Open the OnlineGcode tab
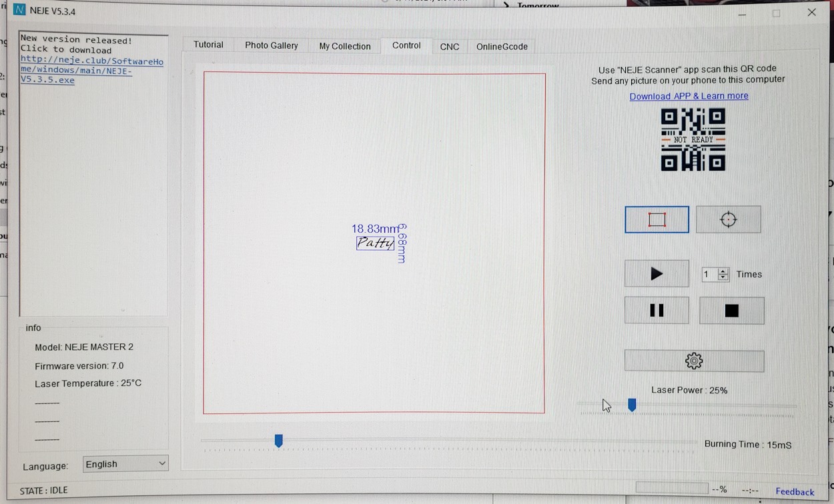 click(x=502, y=47)
